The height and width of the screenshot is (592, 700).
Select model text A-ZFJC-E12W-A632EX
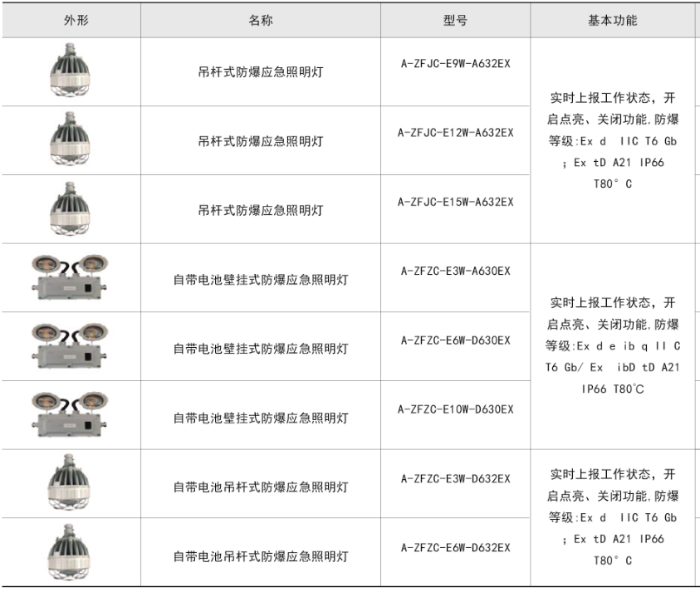tap(455, 133)
